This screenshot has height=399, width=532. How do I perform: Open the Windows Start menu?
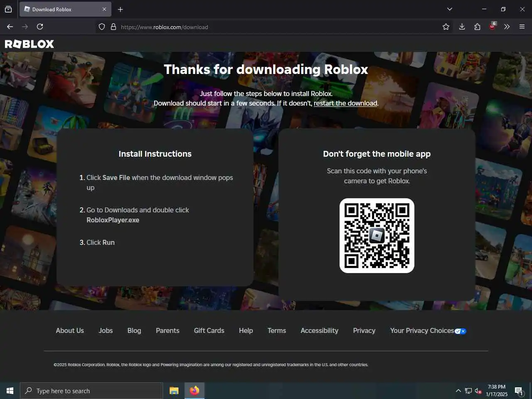pos(10,391)
